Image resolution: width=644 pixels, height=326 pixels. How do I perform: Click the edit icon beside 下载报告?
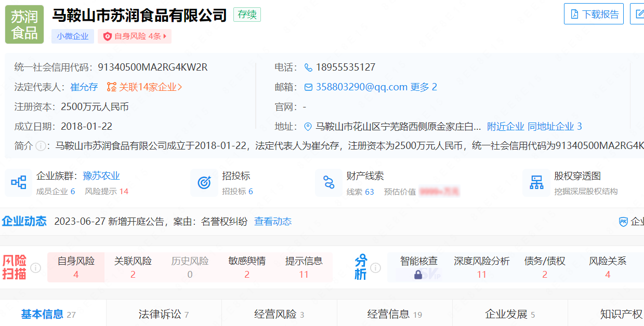tap(638, 14)
